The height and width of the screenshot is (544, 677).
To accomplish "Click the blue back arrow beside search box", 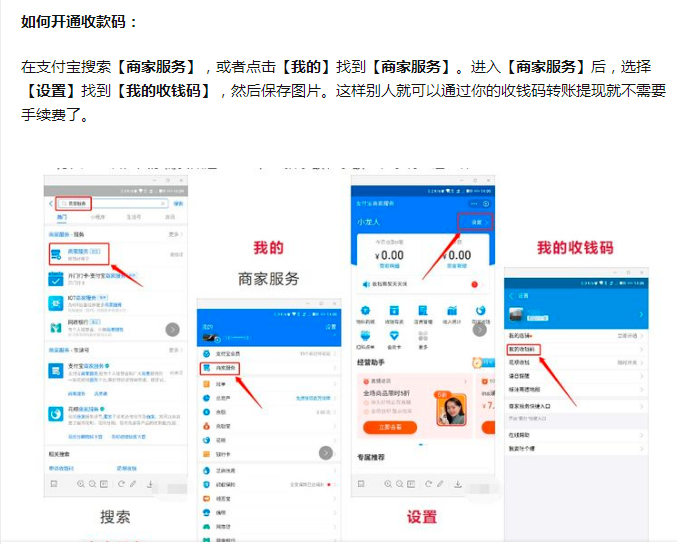I will pos(52,203).
